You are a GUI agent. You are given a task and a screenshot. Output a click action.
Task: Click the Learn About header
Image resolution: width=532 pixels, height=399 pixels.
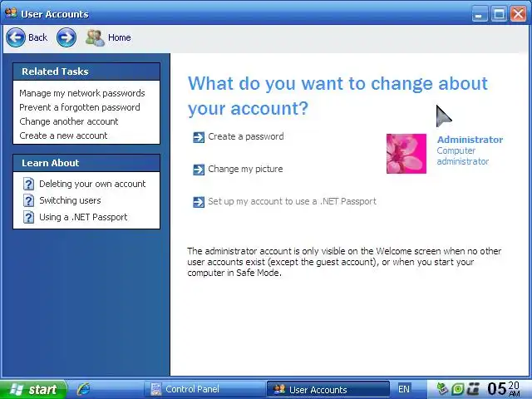pos(86,163)
